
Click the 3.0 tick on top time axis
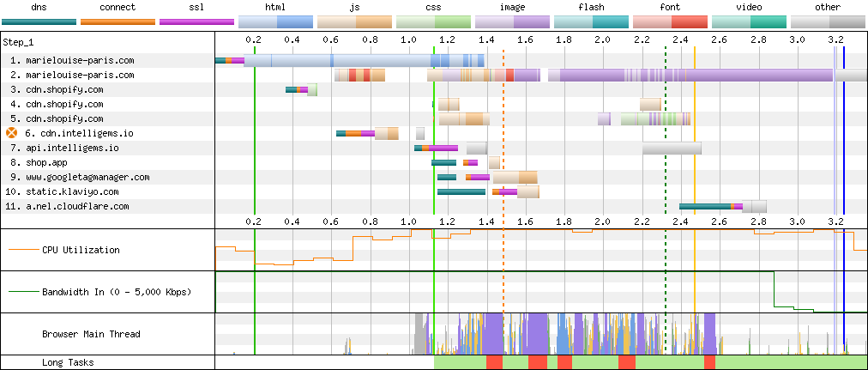797,39
